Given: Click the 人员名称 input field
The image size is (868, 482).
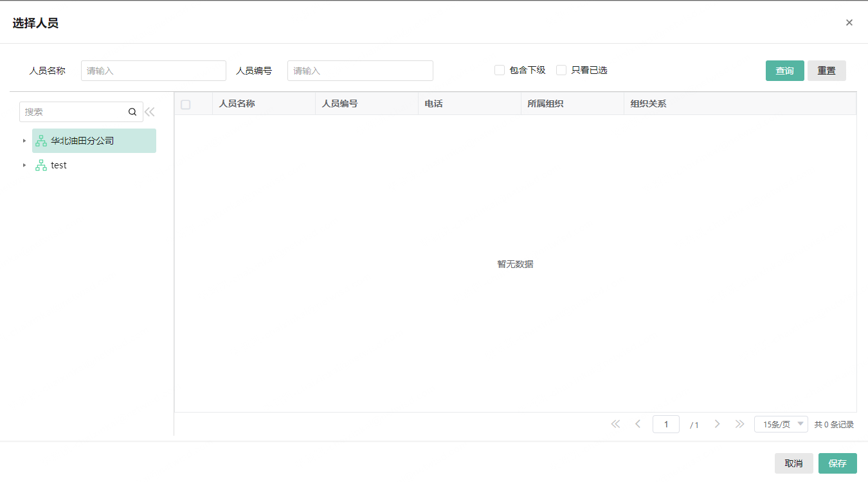Looking at the screenshot, I should tap(153, 71).
